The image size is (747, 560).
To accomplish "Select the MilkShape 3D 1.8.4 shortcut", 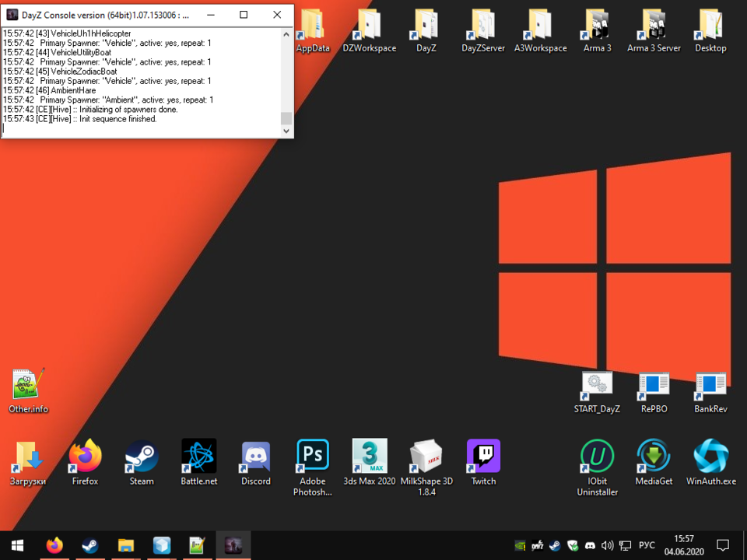I will pyautogui.click(x=426, y=467).
